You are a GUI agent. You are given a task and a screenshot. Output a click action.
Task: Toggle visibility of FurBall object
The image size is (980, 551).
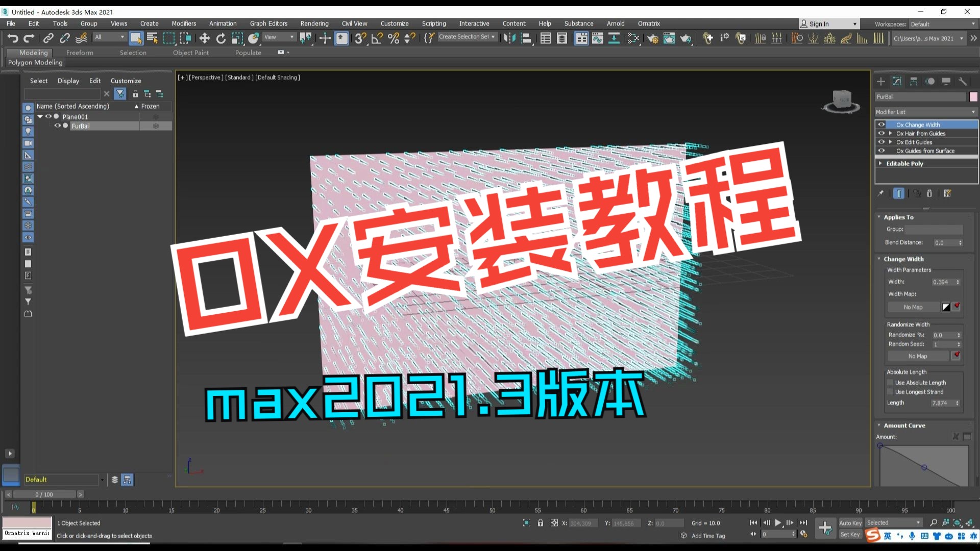click(x=57, y=126)
